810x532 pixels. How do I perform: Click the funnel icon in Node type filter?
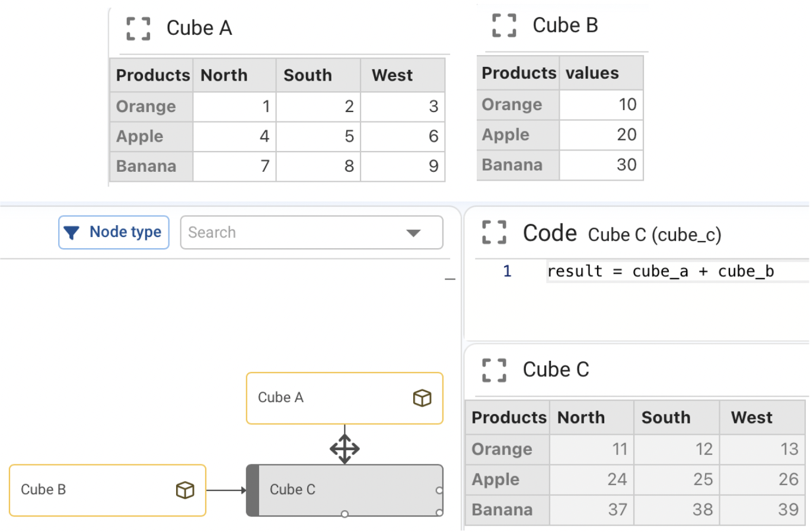click(x=72, y=233)
